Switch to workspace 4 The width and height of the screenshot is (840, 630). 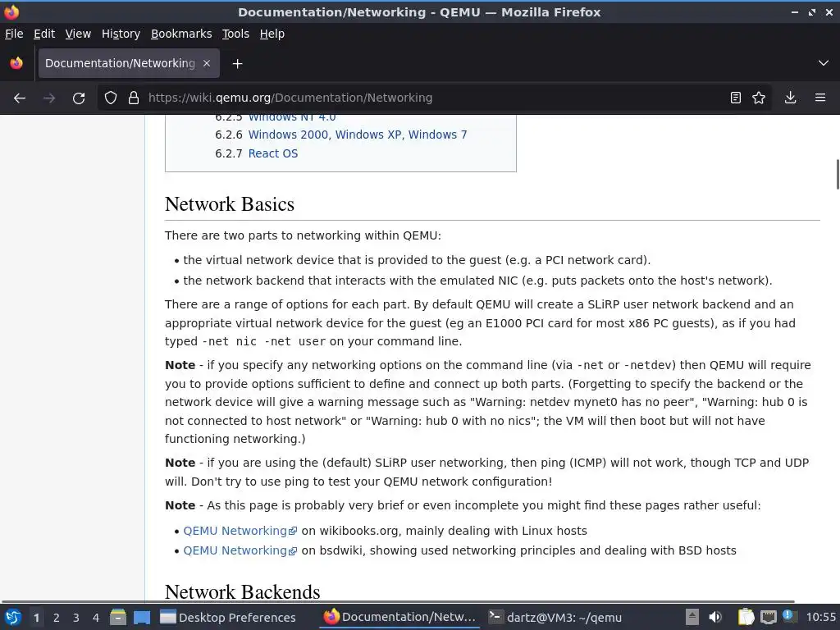(x=96, y=618)
